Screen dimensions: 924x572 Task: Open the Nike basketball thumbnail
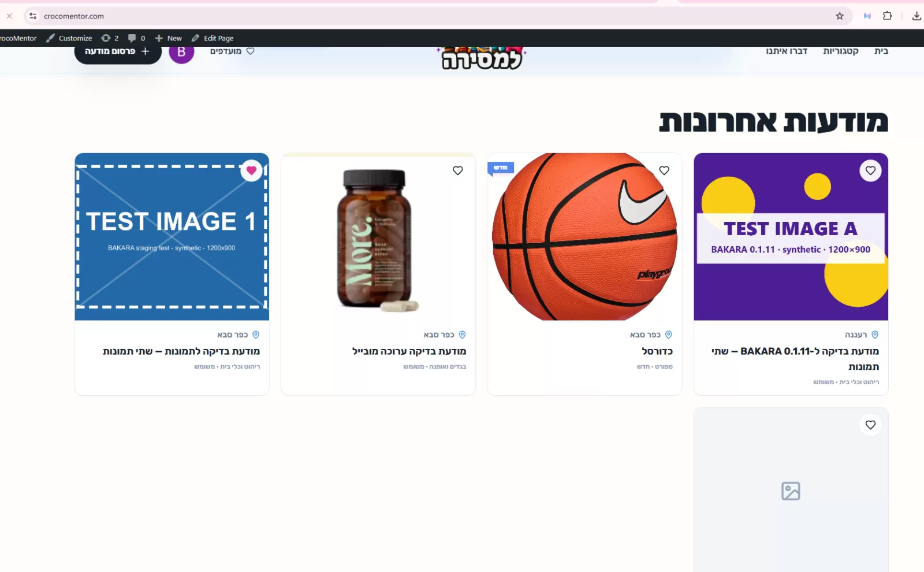(584, 237)
